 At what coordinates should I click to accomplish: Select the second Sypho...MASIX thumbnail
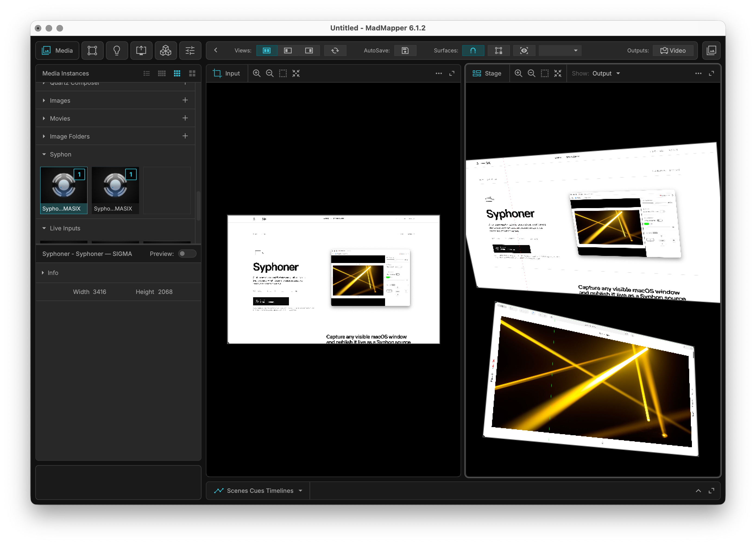tap(115, 190)
